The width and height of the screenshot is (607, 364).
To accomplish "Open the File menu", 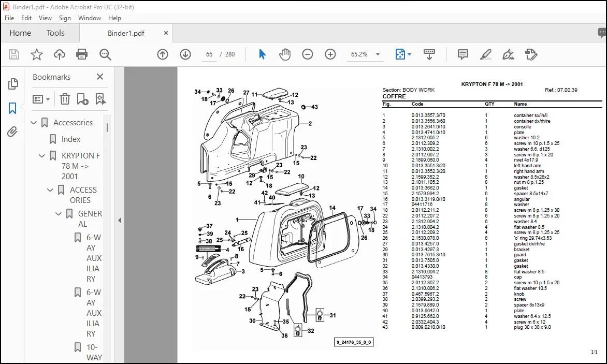I will point(9,18).
